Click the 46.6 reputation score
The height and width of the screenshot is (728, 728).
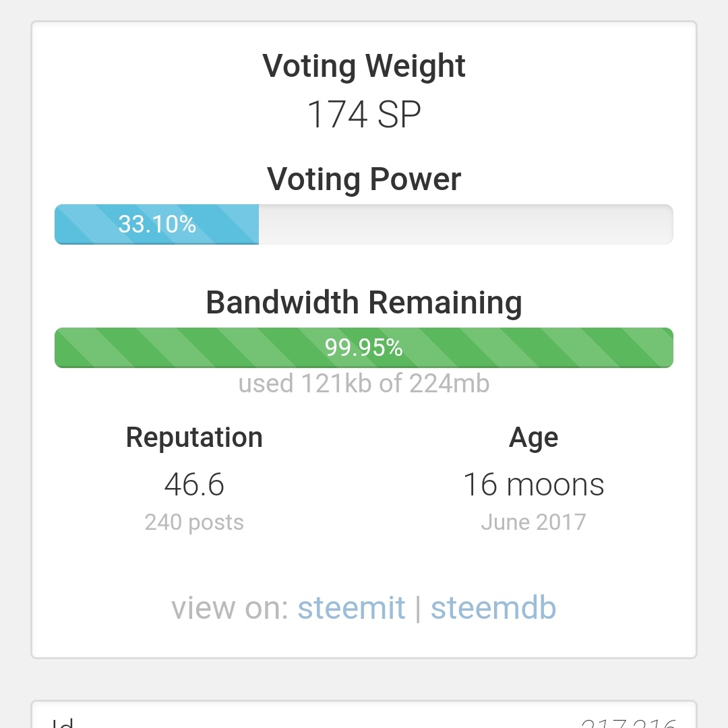click(194, 485)
